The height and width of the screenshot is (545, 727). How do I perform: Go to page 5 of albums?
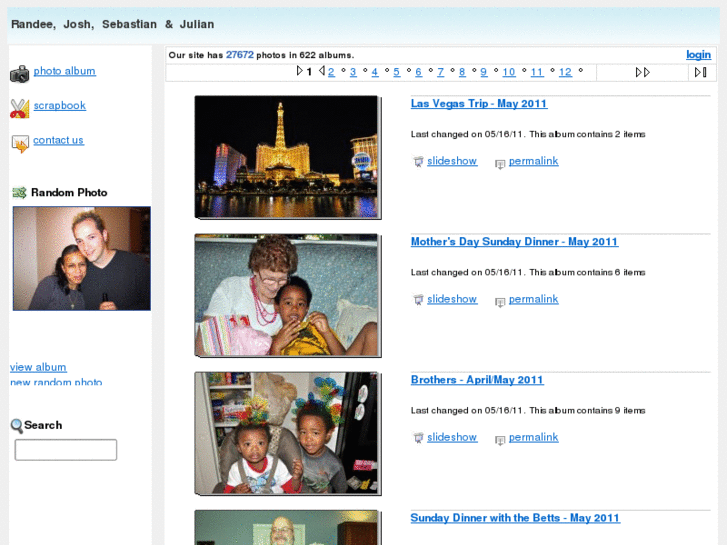(x=396, y=72)
